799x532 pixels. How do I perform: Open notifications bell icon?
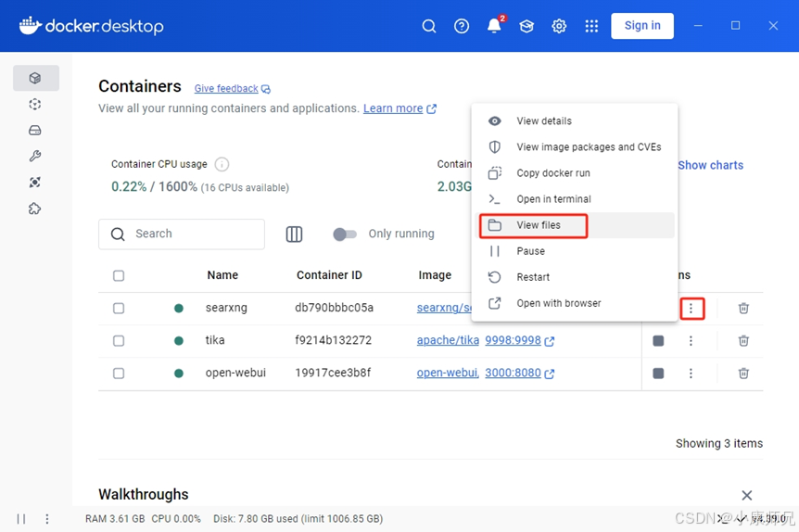[x=494, y=25]
